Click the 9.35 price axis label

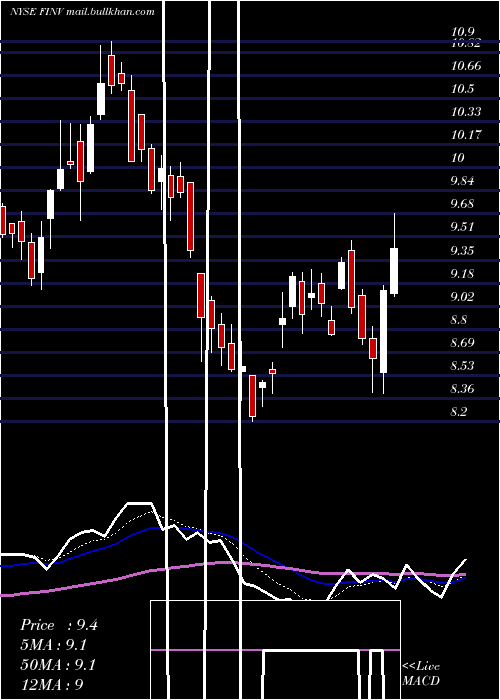(x=462, y=250)
